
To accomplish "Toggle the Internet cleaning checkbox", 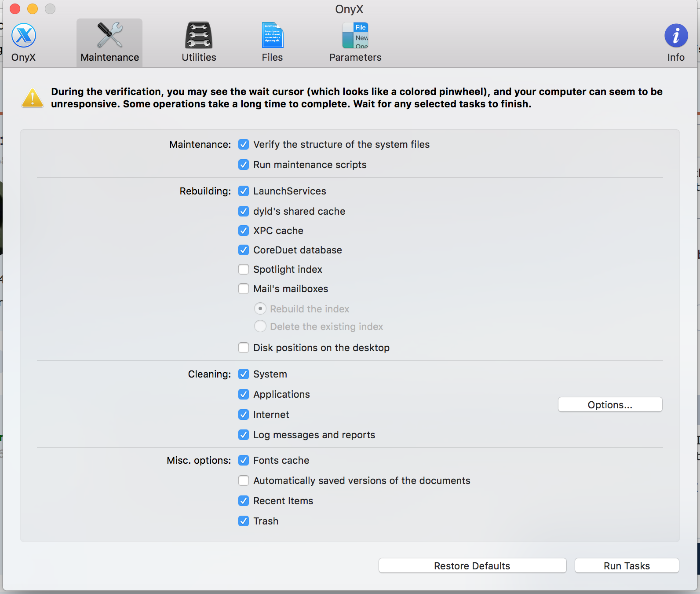I will coord(244,414).
